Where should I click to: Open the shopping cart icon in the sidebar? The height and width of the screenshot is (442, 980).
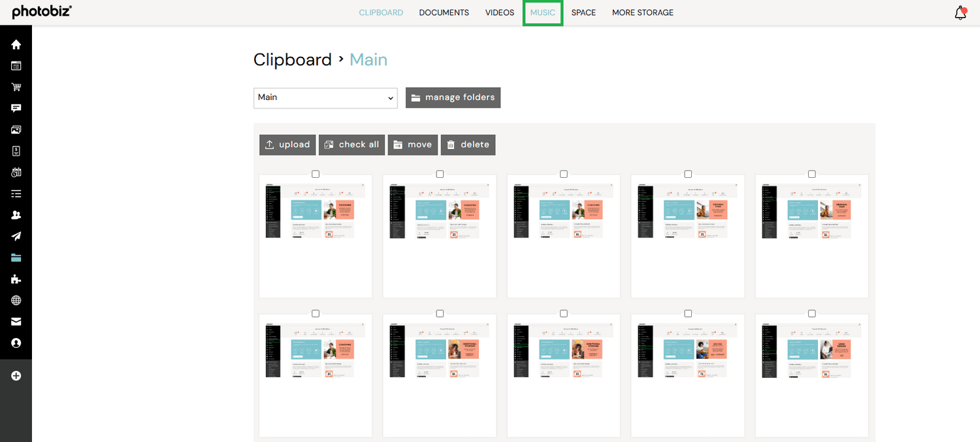tap(16, 87)
